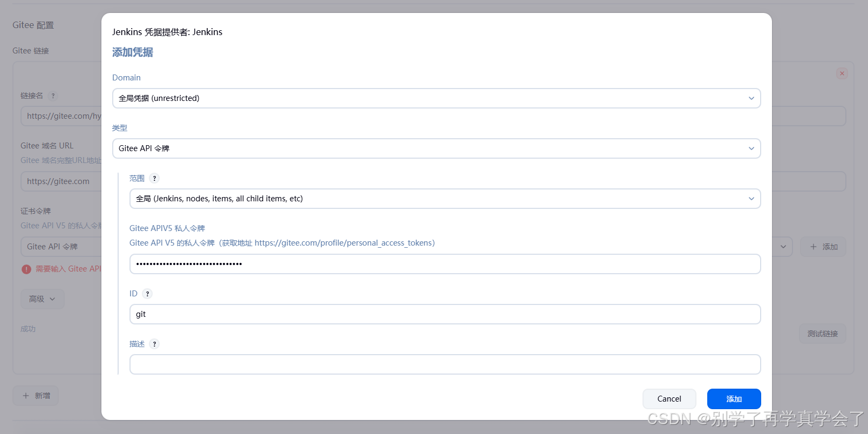Click the 添加 button in the background Gitee page

[823, 247]
